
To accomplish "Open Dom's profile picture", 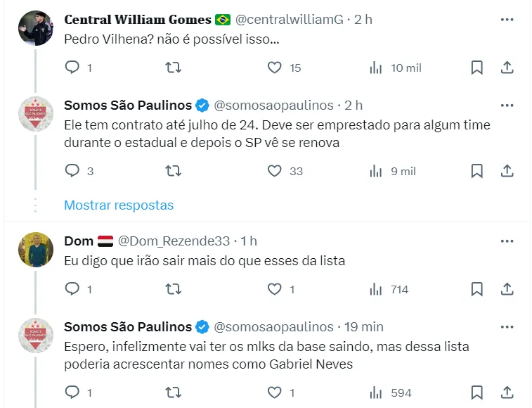I will [36, 250].
